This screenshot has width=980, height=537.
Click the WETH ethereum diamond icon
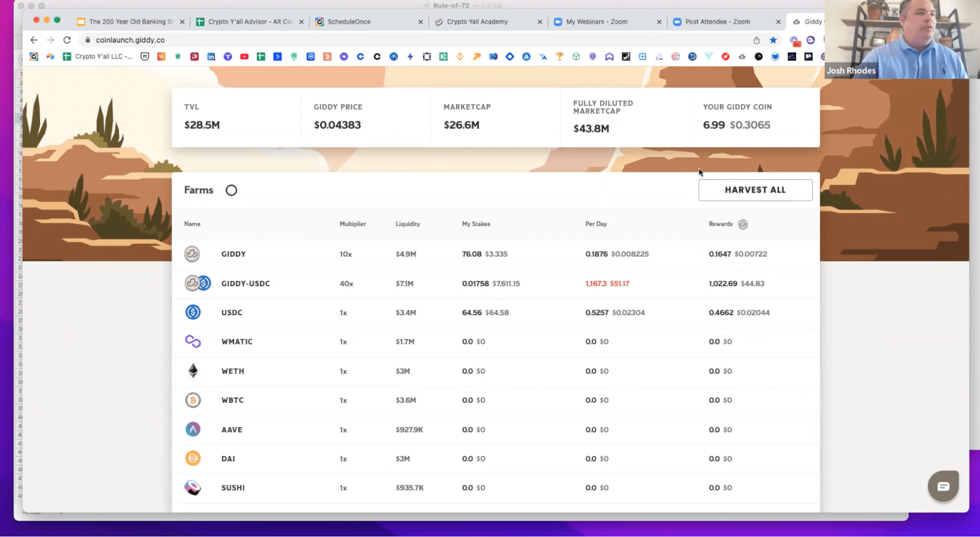(x=193, y=371)
